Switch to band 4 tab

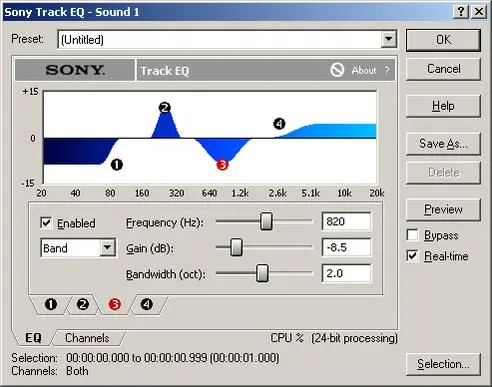click(146, 304)
